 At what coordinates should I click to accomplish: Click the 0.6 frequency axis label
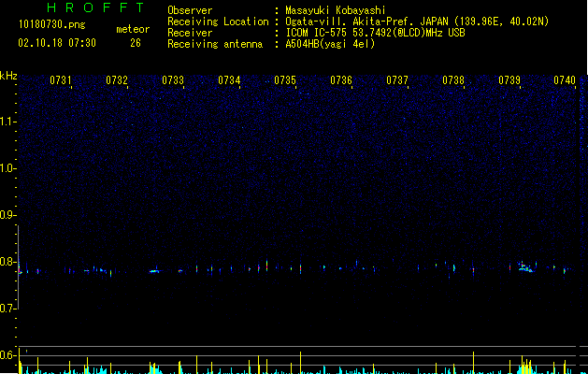click(7, 355)
